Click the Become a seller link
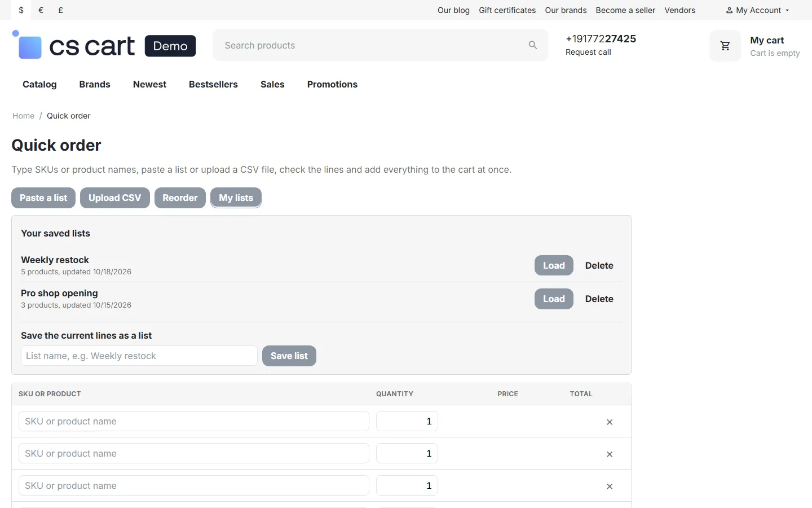Image resolution: width=812 pixels, height=508 pixels. tap(625, 10)
